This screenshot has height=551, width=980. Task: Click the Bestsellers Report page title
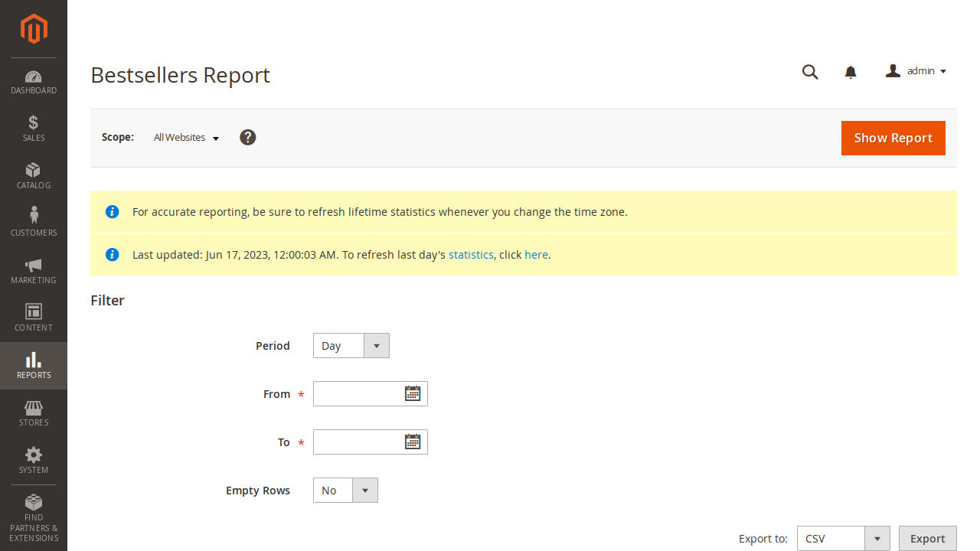(181, 75)
